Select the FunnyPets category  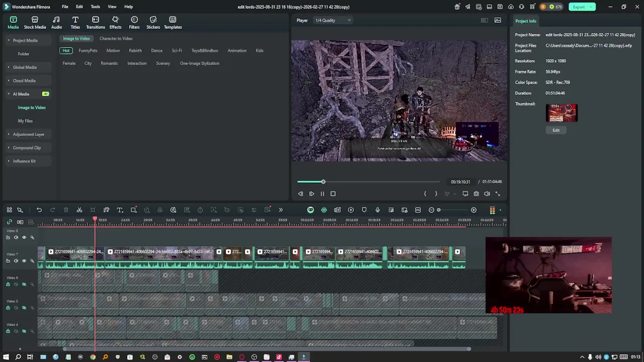click(88, 51)
